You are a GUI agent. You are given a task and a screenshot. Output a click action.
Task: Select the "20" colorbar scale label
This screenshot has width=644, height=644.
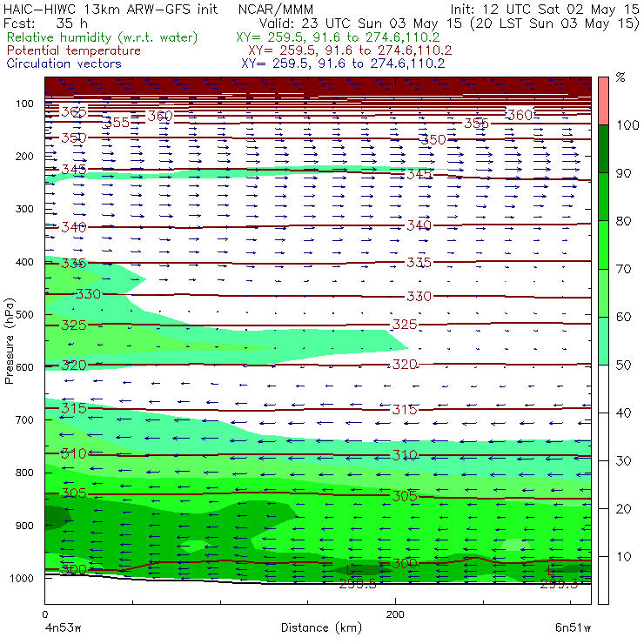coord(623,509)
